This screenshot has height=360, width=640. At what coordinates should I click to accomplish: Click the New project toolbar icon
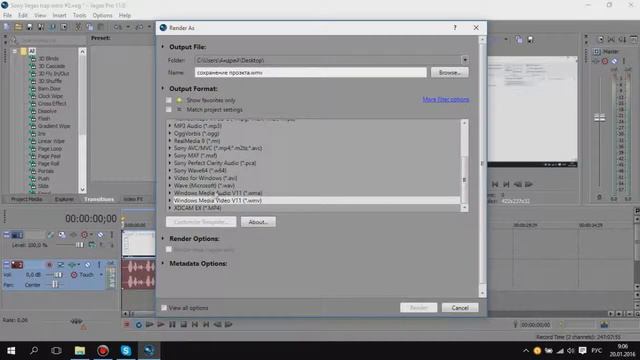point(7,27)
